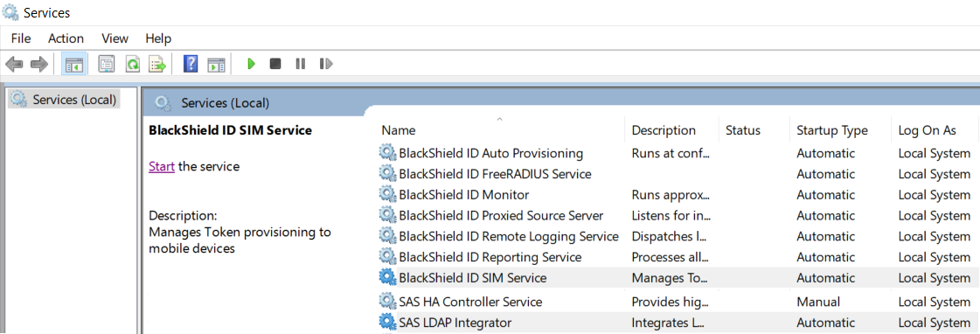Click the Forward arrow toolbar icon
The width and height of the screenshot is (980, 334).
tap(39, 64)
